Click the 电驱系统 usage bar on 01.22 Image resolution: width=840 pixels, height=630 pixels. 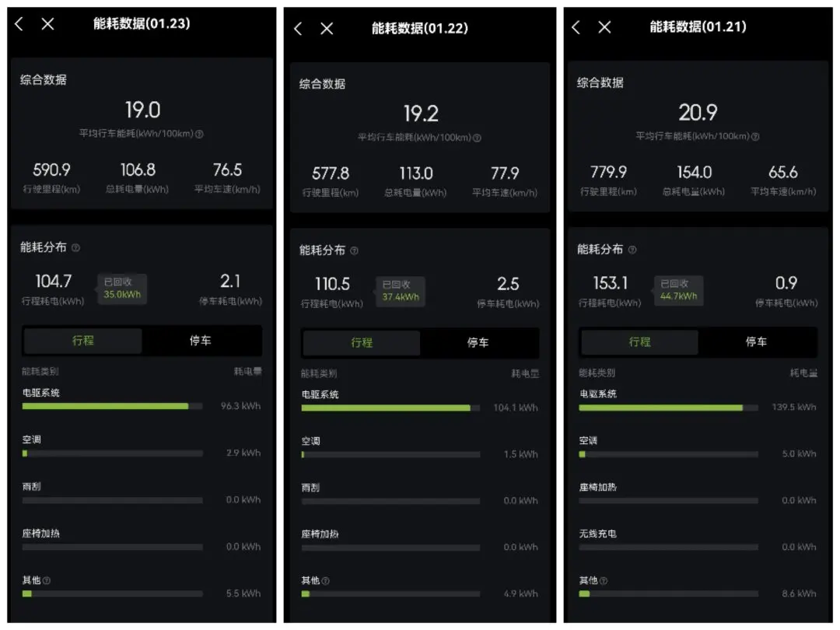click(391, 408)
